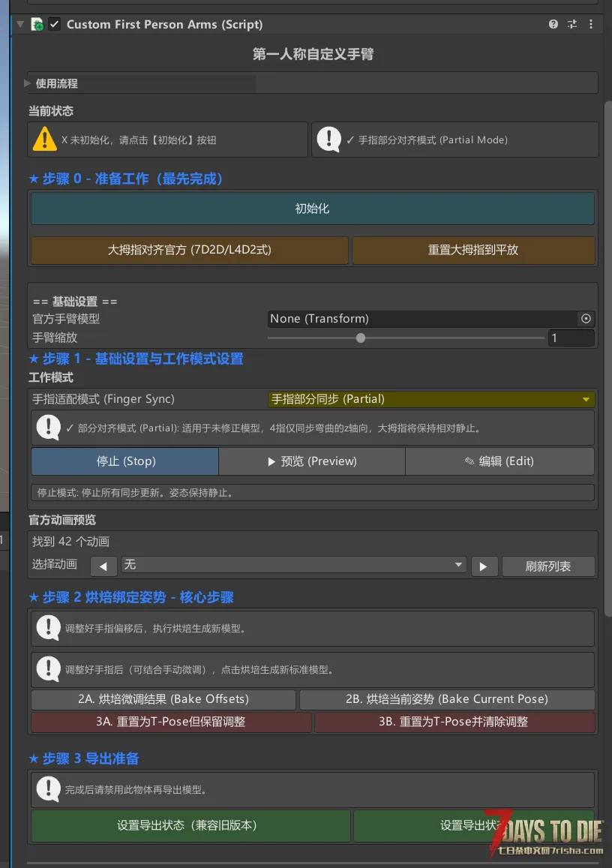Go to previous animation arrow
This screenshot has width=612, height=868.
pyautogui.click(x=103, y=566)
